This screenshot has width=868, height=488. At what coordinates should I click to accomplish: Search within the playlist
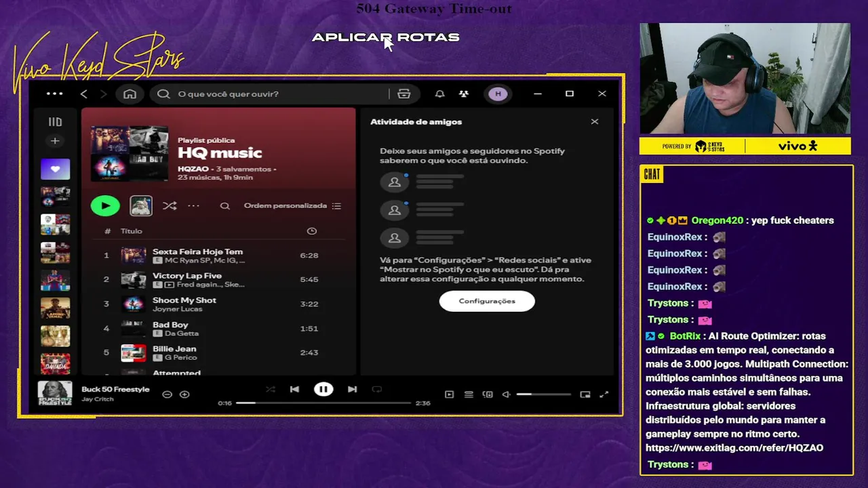(x=225, y=206)
